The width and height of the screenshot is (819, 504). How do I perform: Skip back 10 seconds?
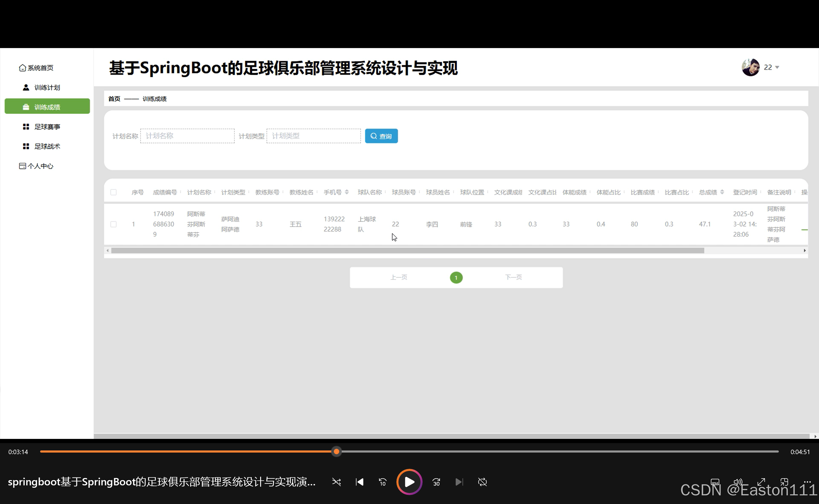tap(382, 482)
